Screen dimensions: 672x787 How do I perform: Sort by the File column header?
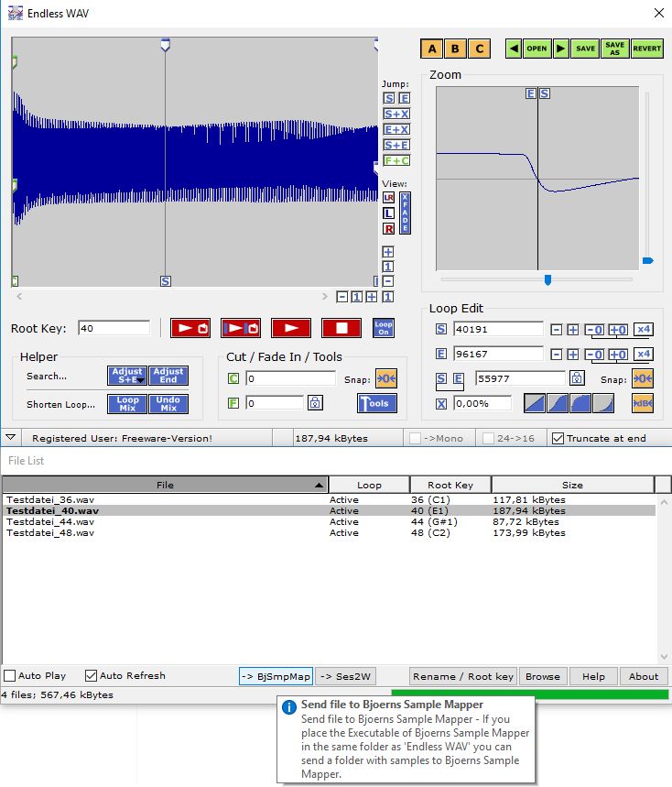point(165,485)
